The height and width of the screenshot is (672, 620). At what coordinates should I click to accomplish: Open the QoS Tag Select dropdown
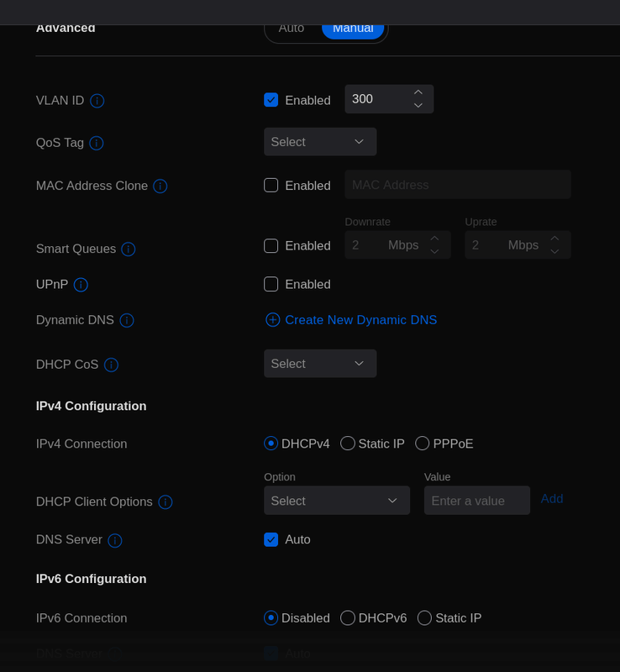[x=320, y=142]
